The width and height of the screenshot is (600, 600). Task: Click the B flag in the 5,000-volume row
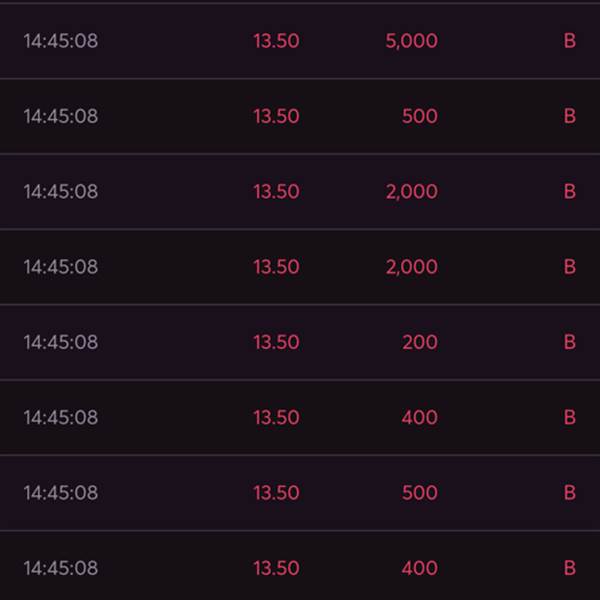click(569, 41)
